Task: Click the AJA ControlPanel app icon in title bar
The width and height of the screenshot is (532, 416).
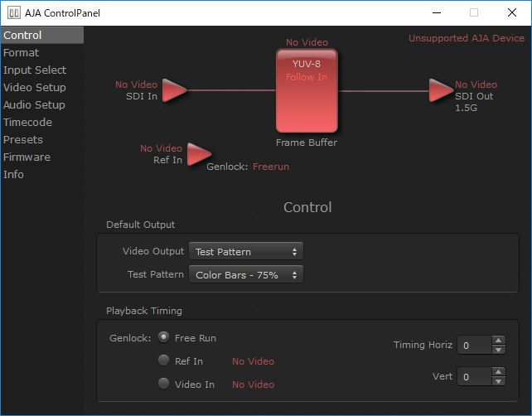Action: tap(14, 13)
